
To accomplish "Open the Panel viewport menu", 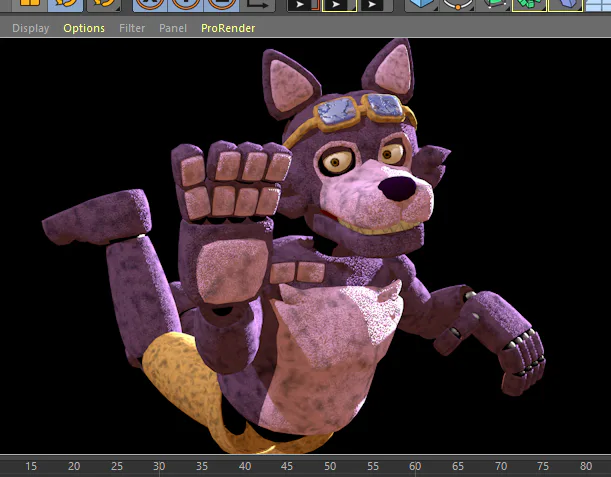I will [x=173, y=28].
